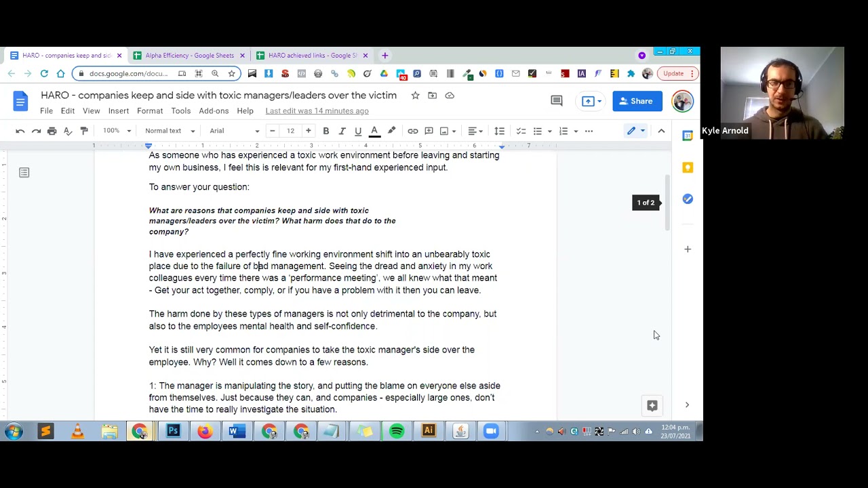Insert a checklist
Screen dimensions: 868x488
(521, 131)
